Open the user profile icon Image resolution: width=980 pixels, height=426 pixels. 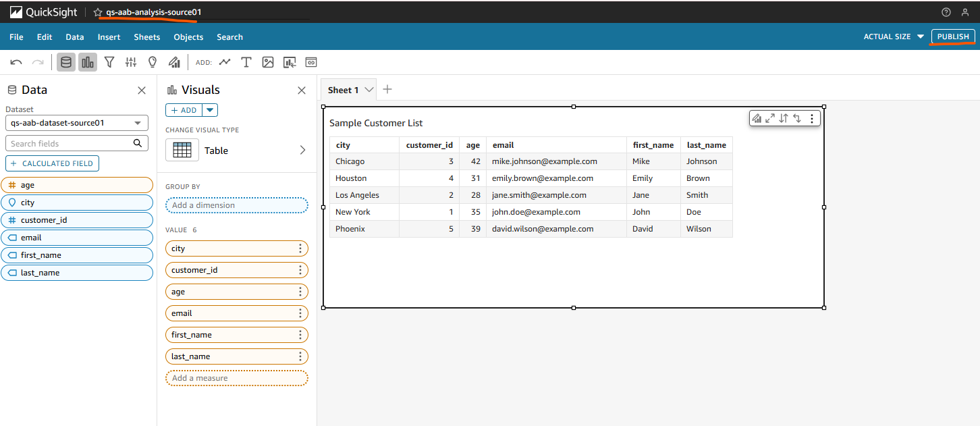965,12
